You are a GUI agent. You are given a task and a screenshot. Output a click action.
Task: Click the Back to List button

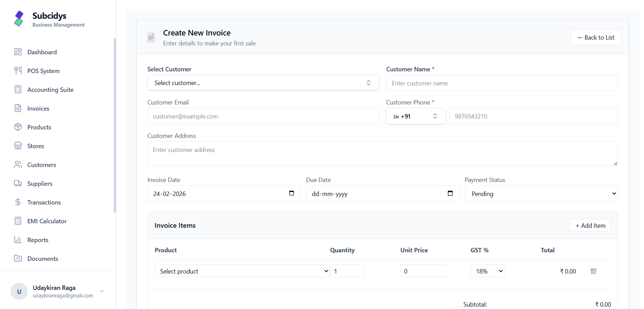click(x=596, y=37)
